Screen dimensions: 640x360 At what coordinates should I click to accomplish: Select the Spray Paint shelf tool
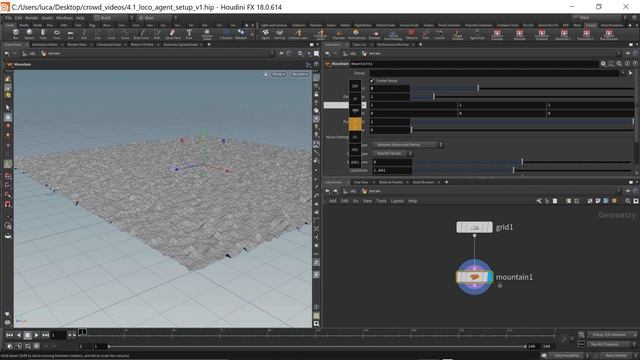pos(173,33)
